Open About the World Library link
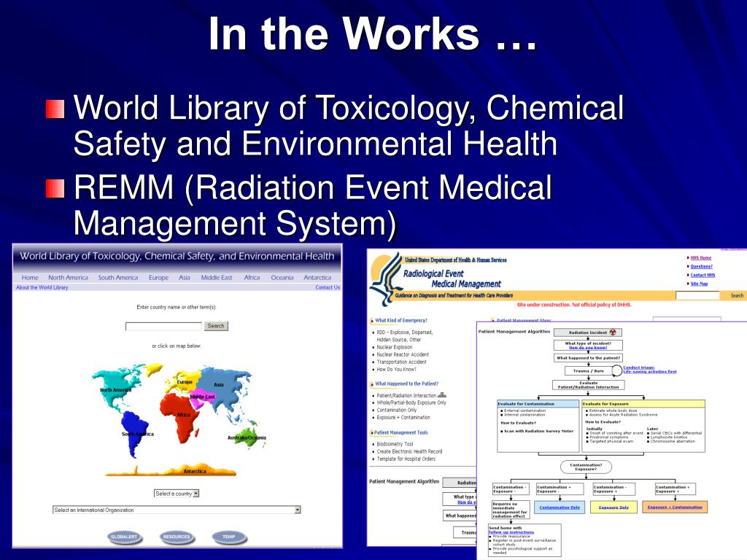The image size is (747, 560). 42,287
